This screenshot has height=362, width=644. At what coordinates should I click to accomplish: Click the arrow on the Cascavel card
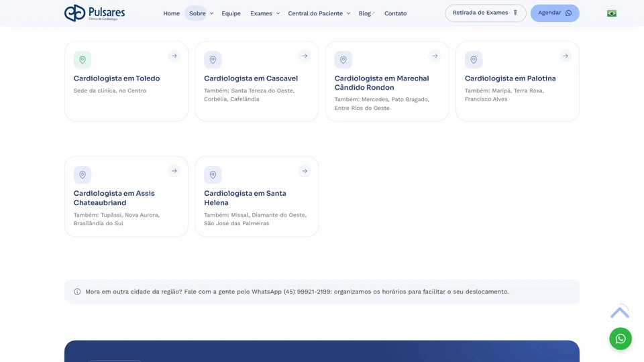click(305, 56)
